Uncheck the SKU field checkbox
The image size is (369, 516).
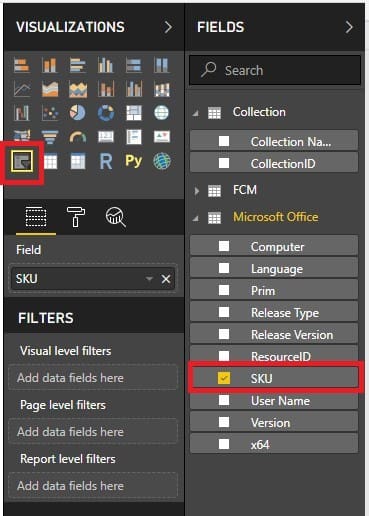click(x=224, y=378)
